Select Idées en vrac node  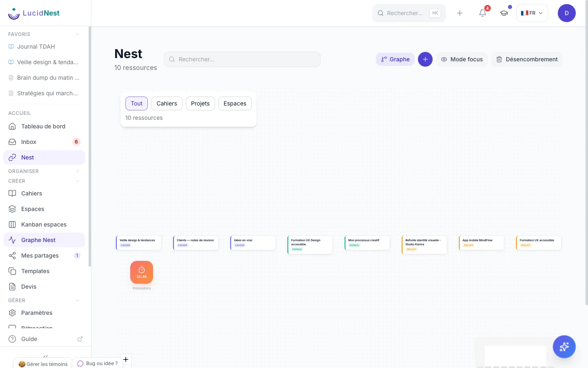tap(253, 242)
